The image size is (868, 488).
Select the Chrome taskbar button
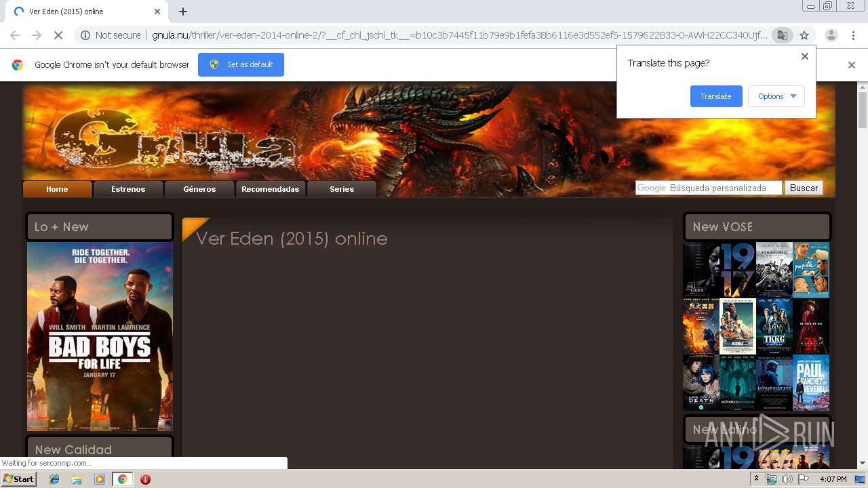(122, 479)
